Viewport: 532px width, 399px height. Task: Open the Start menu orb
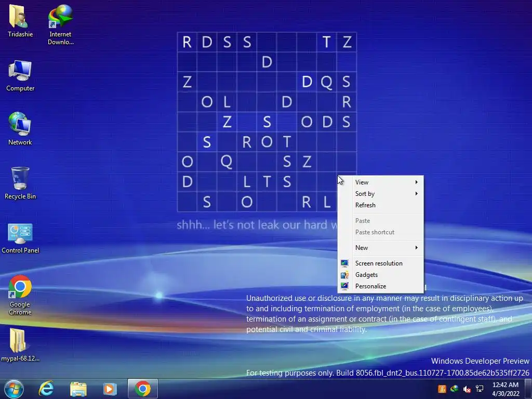[x=14, y=389]
